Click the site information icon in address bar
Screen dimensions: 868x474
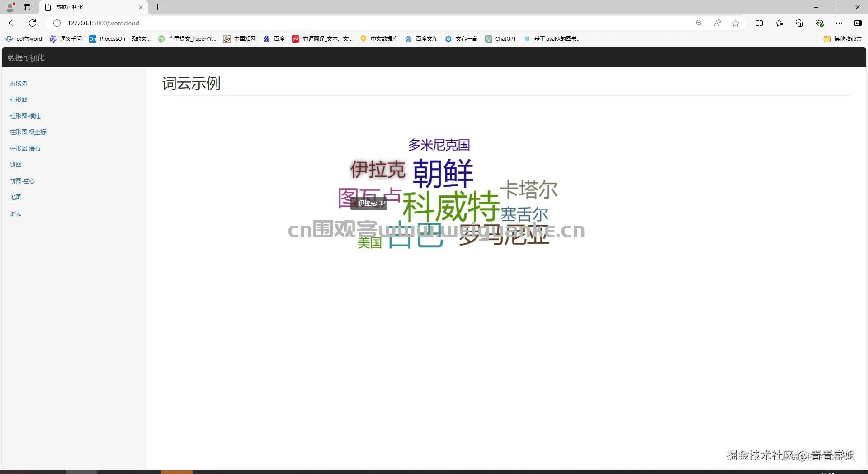pyautogui.click(x=57, y=23)
